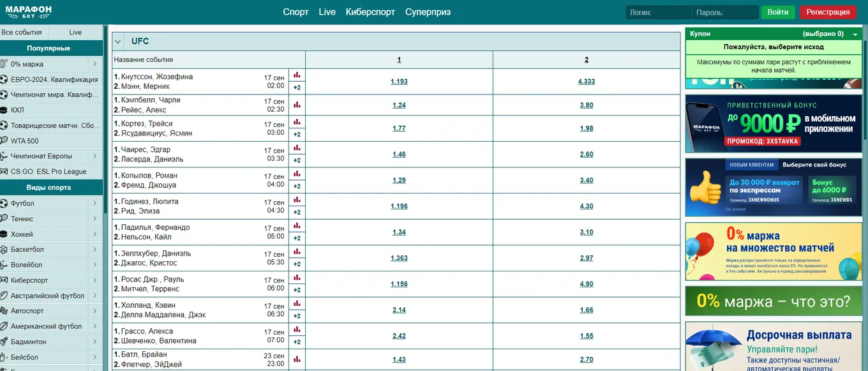Screen dimensions: 868x371
Task: Open statistics icon for Падилья vs Нельсон
Action: click(x=297, y=225)
